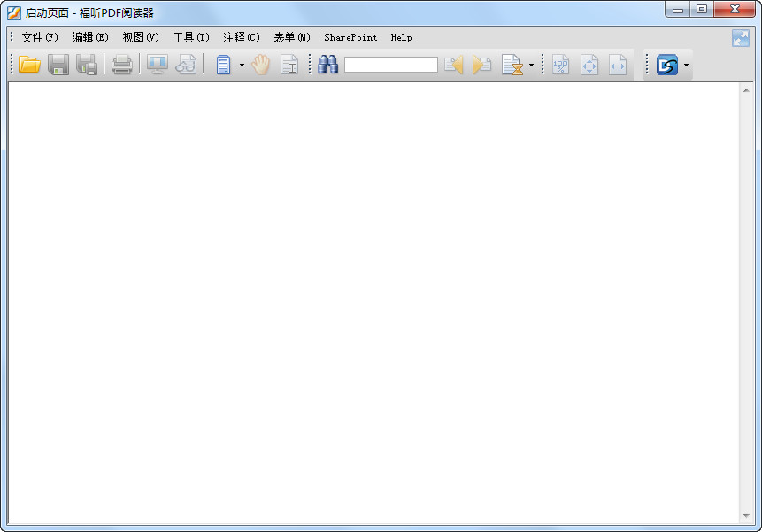This screenshot has width=762, height=532.
Task: Click the document with glasses icon
Action: (x=186, y=65)
